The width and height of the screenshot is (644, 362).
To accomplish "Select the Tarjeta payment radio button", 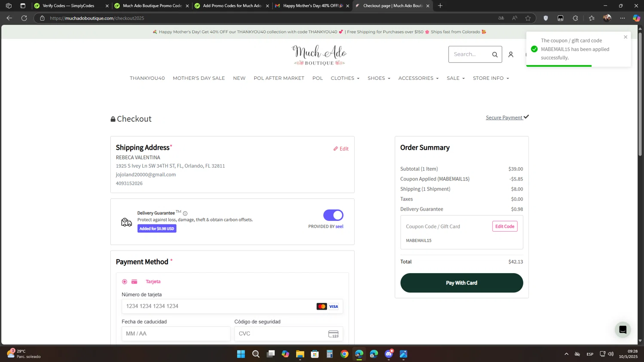I will click(x=125, y=282).
